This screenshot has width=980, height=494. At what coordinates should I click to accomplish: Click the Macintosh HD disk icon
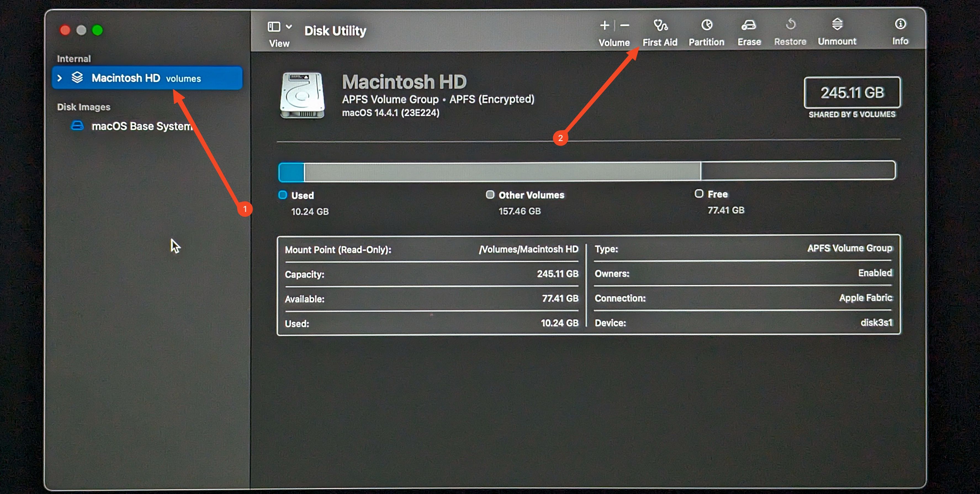(x=302, y=95)
